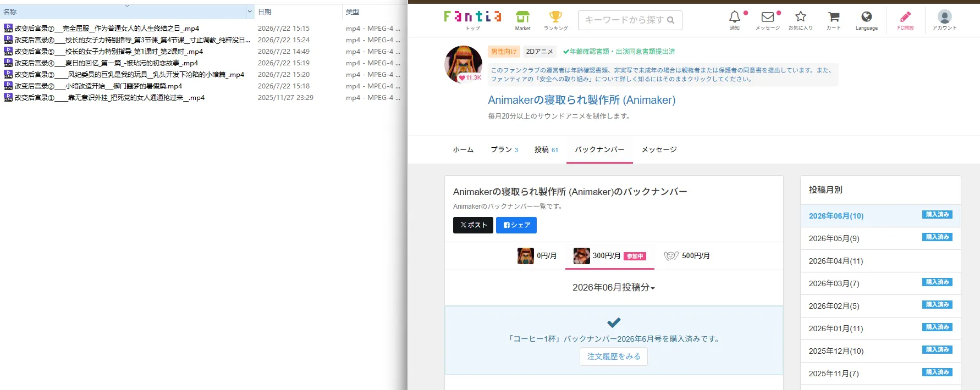The width and height of the screenshot is (980, 390).
Task: Switch to the 投稿 tab
Action: (x=546, y=149)
